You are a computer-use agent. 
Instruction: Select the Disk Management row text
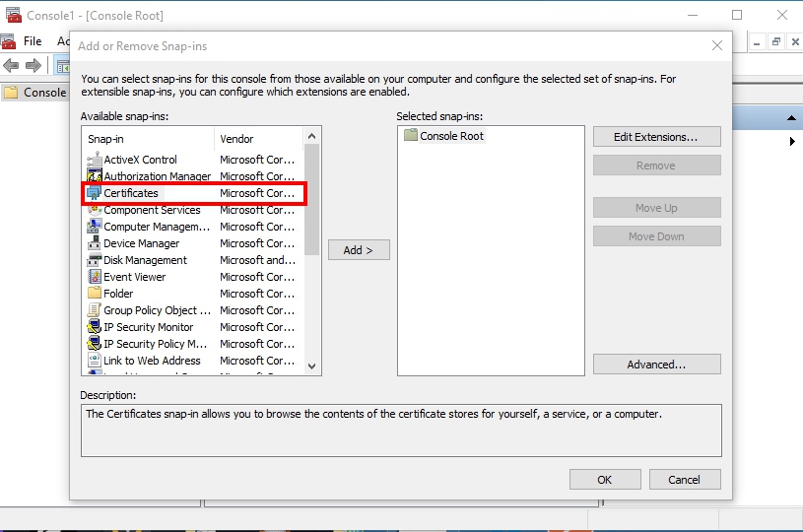[146, 260]
